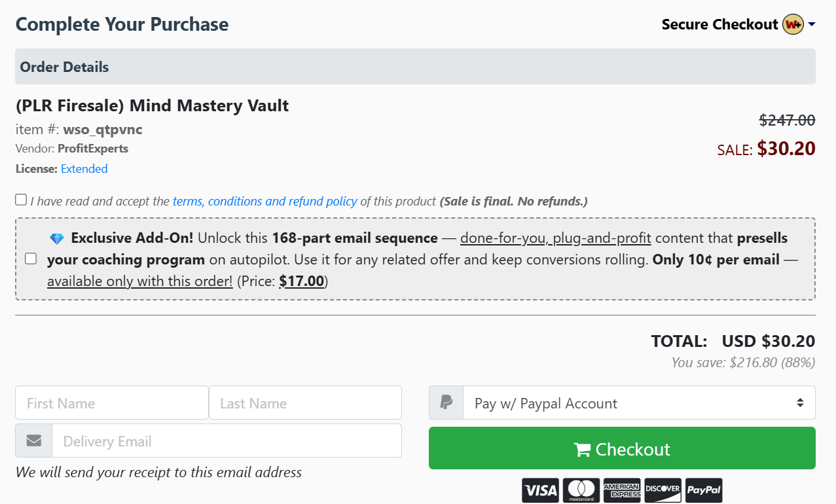Enable the 168-part email sequence add-on
Screen dimensions: 836x504
pos(30,259)
